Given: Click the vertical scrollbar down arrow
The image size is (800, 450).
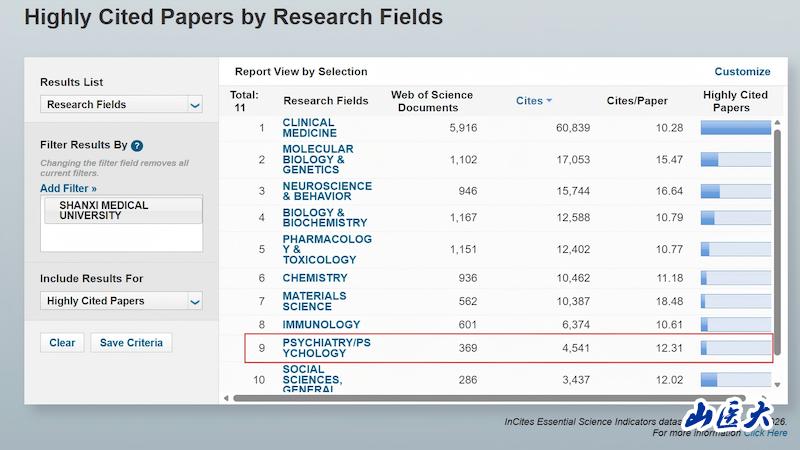Looking at the screenshot, I should click(778, 384).
